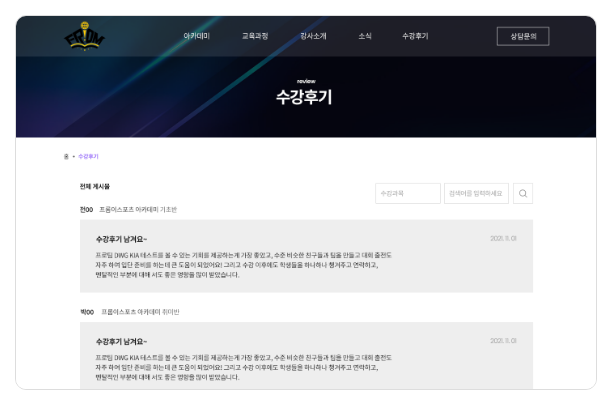Open the first 수강후기 남겨요~ review title

(121, 240)
